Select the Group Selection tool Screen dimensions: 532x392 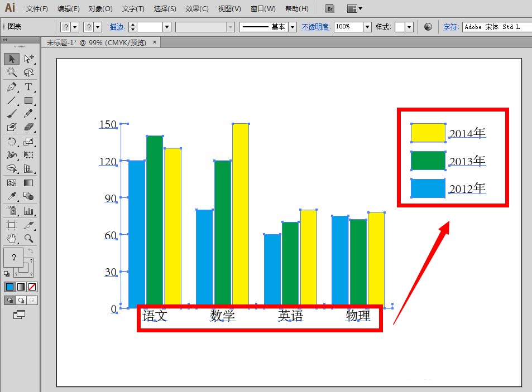click(28, 59)
